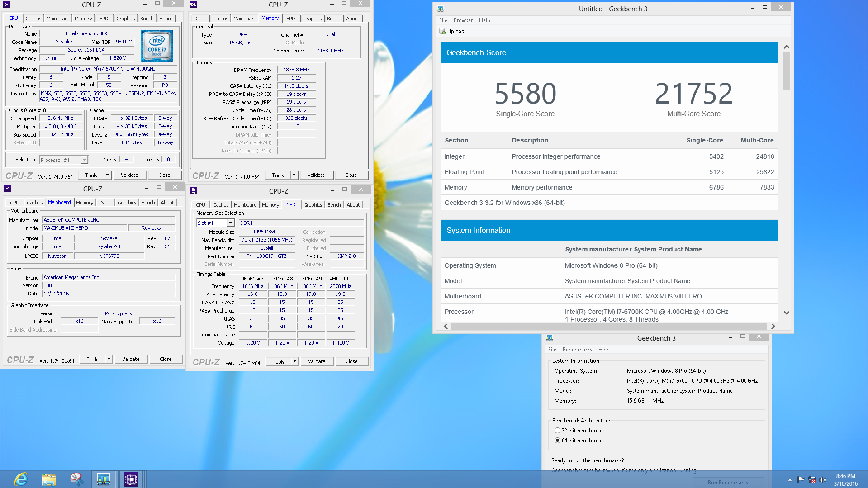Click the Run Benchmarks button

[728, 483]
